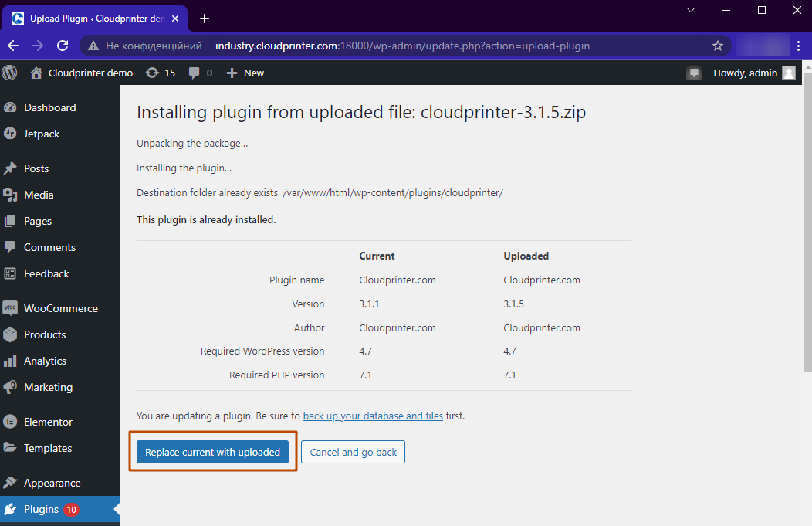The height and width of the screenshot is (526, 812).
Task: Click the Comments sidebar icon
Action: (x=10, y=247)
